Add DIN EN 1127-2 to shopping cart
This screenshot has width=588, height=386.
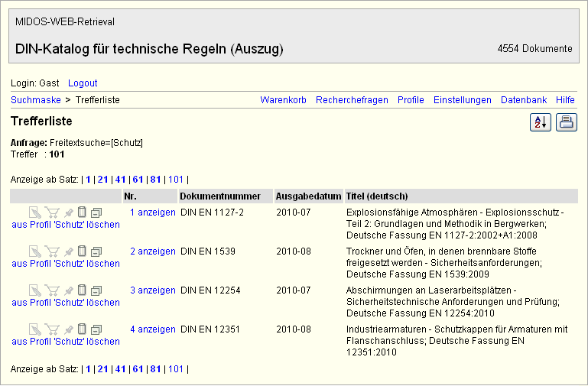(x=52, y=212)
